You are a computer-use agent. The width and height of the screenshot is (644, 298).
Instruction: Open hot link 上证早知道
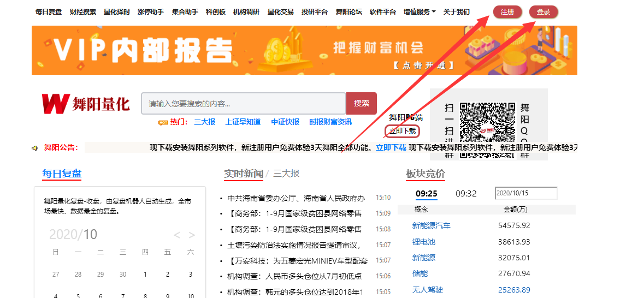click(x=243, y=122)
